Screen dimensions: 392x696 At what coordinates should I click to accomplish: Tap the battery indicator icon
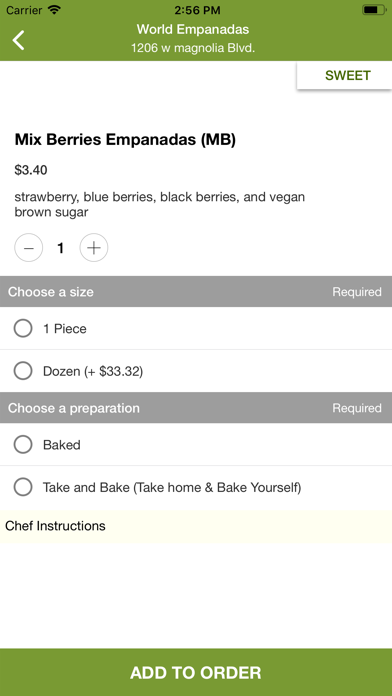tap(374, 10)
